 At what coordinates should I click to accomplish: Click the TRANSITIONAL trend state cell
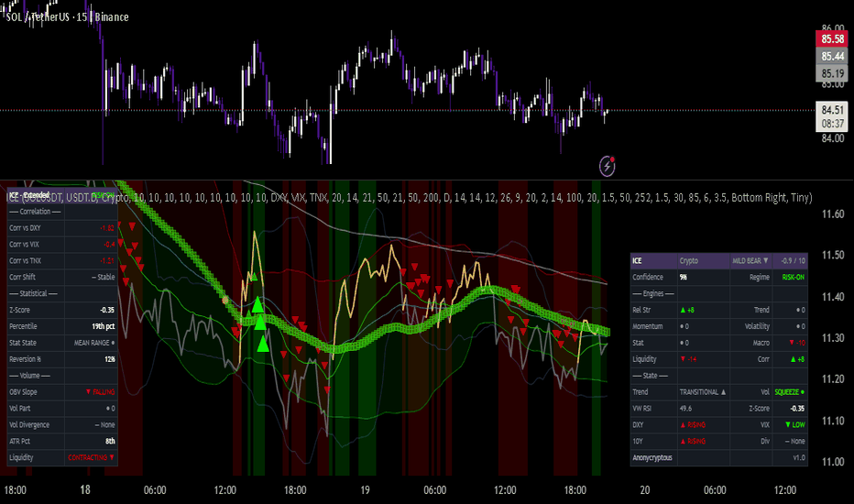703,392
